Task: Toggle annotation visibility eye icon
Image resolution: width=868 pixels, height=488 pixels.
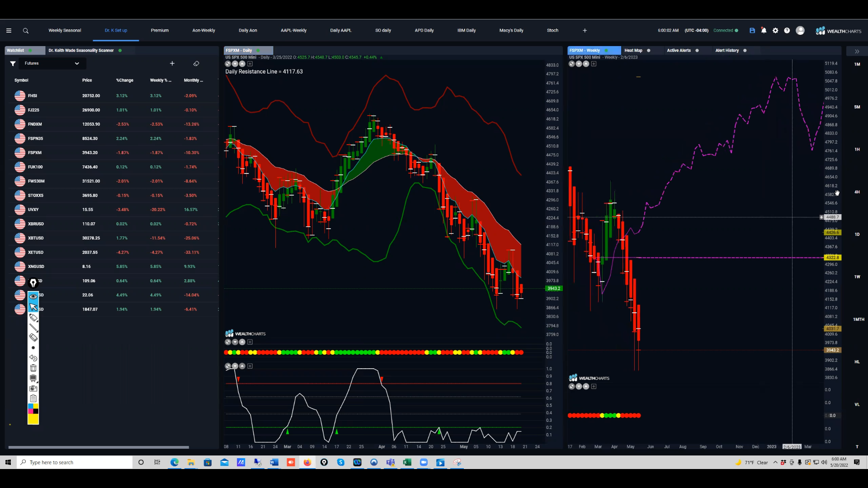Action: 33,296
